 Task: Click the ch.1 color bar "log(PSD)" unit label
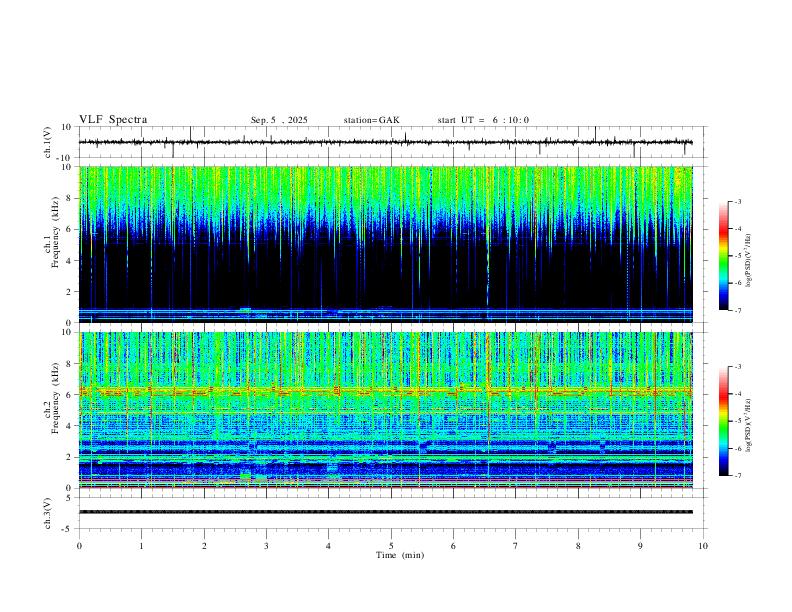point(749,261)
